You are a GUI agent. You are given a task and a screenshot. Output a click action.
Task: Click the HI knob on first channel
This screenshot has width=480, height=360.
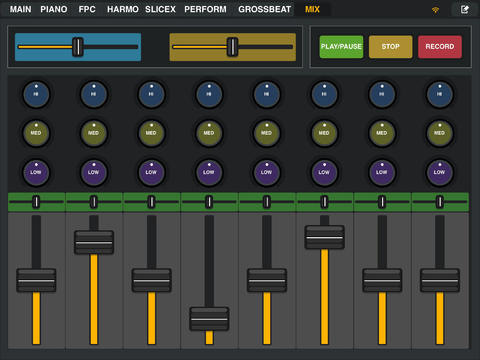click(x=36, y=94)
